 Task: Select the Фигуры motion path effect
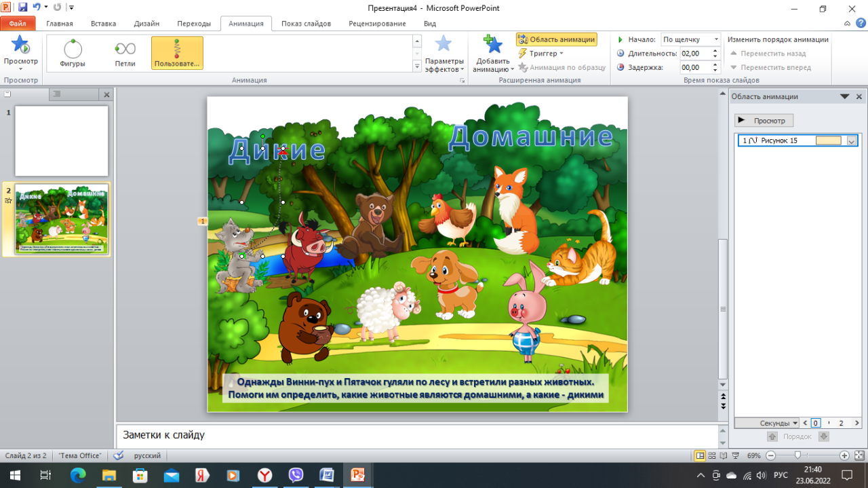[x=73, y=53]
